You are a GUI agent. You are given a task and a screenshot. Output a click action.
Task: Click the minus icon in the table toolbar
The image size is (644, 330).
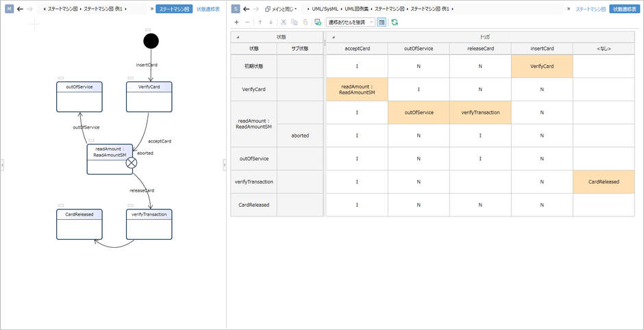[247, 22]
